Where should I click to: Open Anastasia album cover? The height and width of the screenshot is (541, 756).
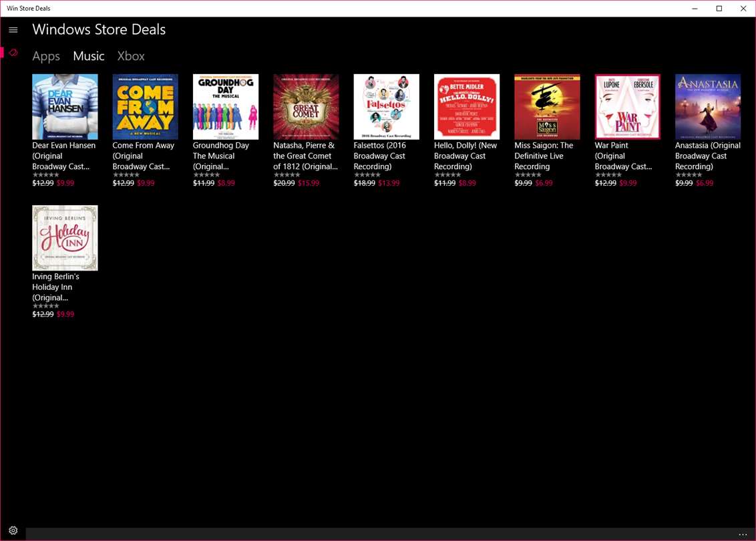click(x=708, y=107)
